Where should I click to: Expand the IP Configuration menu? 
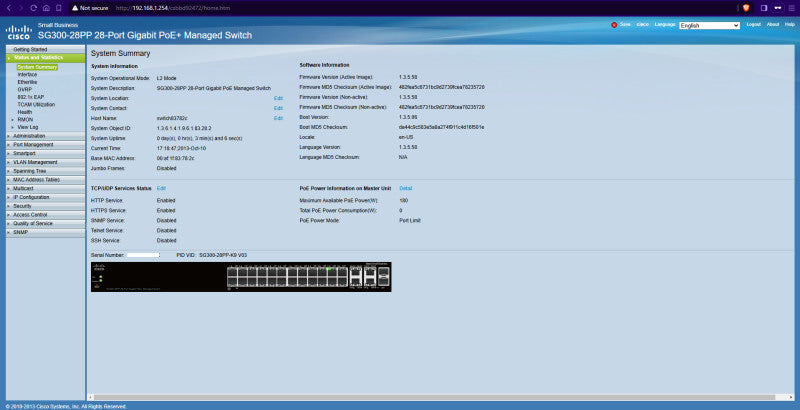[45, 197]
